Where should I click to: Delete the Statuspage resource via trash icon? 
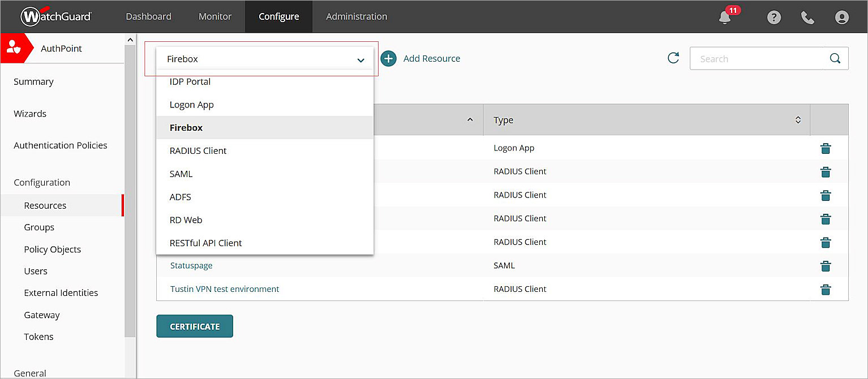tap(826, 266)
